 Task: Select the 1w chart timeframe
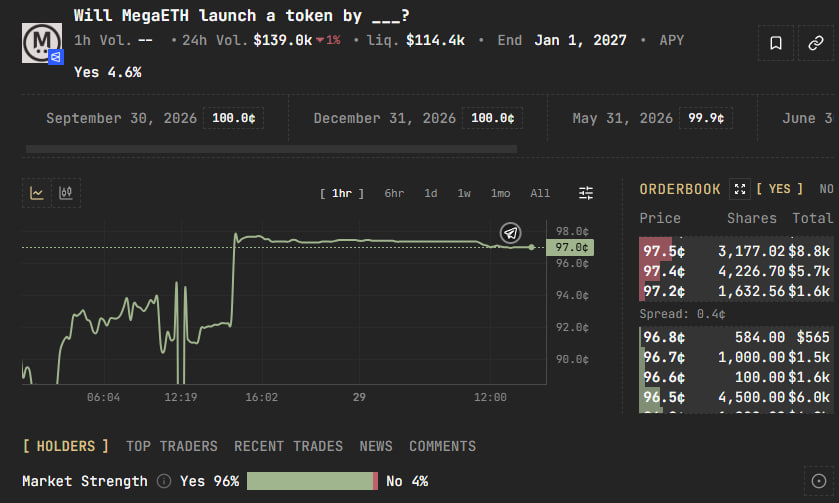(x=464, y=193)
